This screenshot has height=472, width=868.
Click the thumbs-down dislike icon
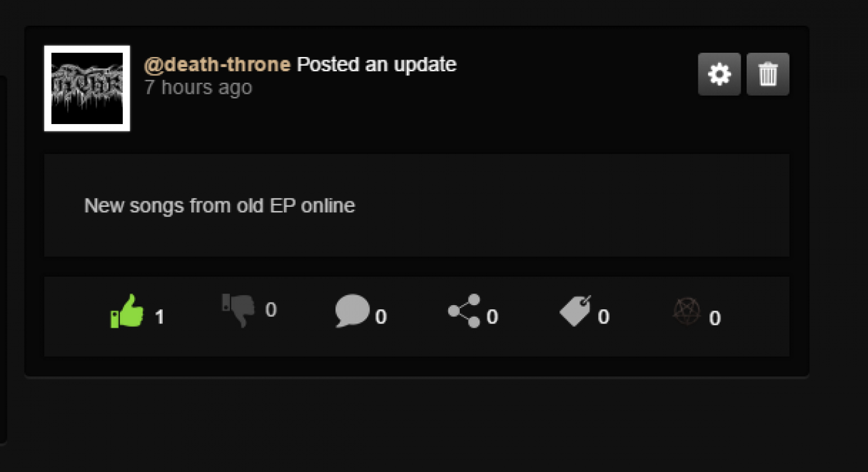point(238,311)
